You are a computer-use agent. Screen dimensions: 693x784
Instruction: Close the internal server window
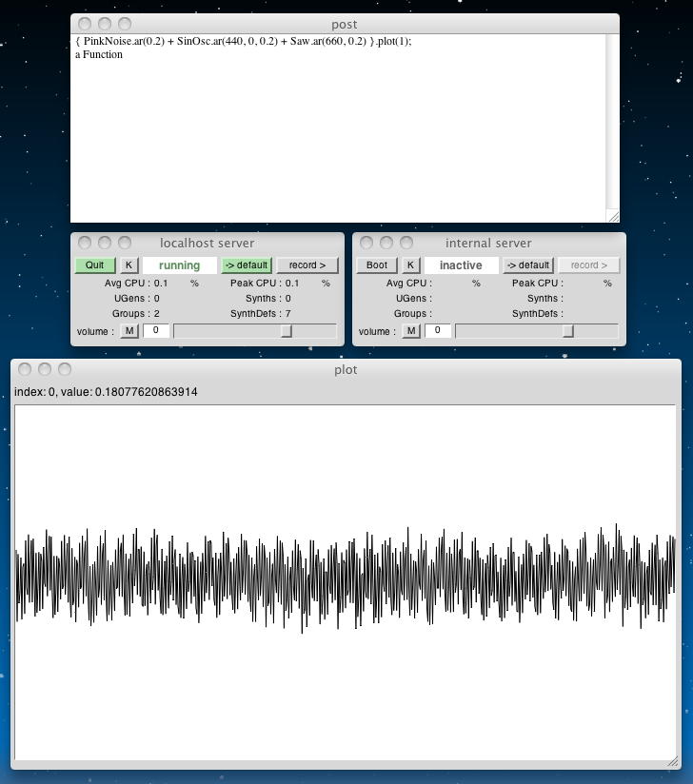[366, 243]
